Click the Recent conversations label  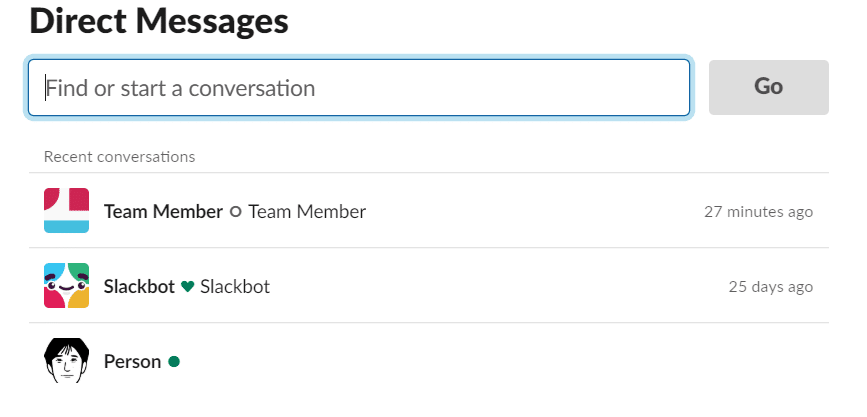pos(119,157)
